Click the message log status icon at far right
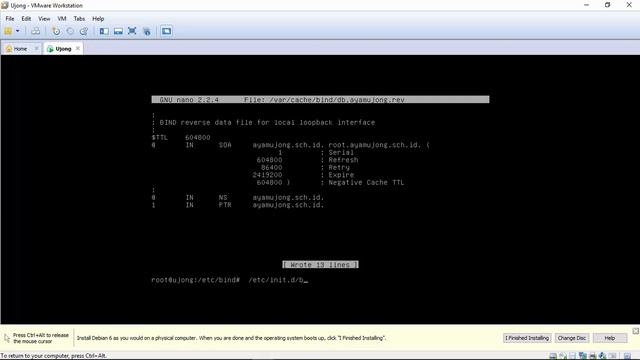The height and width of the screenshot is (360, 640). (627, 356)
